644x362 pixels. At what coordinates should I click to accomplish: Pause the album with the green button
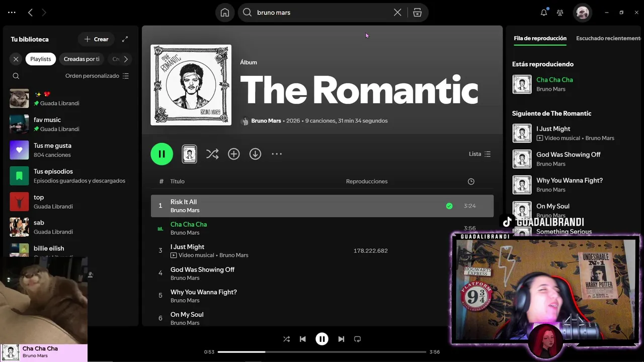click(162, 154)
